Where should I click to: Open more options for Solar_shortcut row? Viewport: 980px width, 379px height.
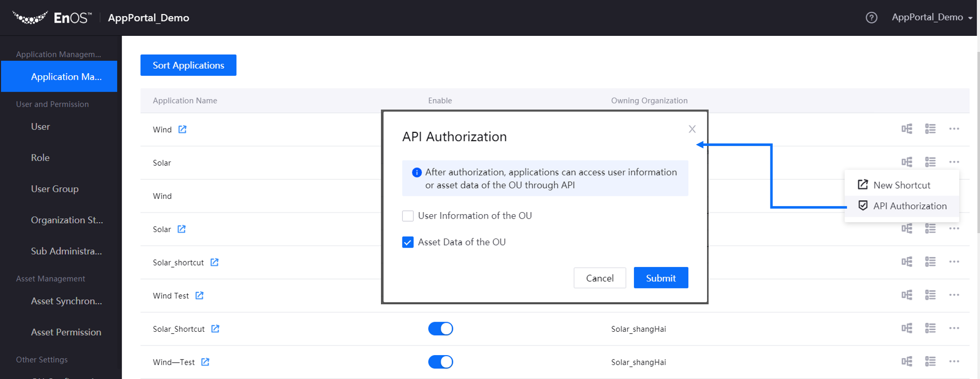pyautogui.click(x=954, y=261)
